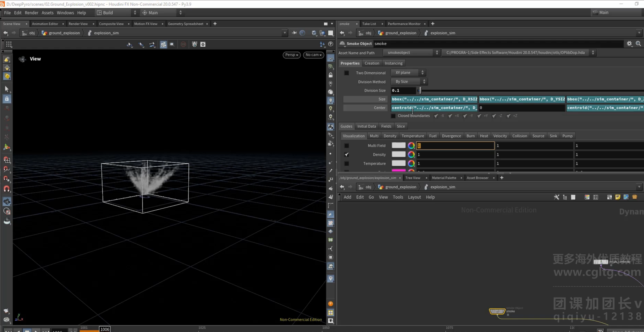This screenshot has height=332, width=644.
Task: Click the Layout menu in network editor
Action: (414, 197)
